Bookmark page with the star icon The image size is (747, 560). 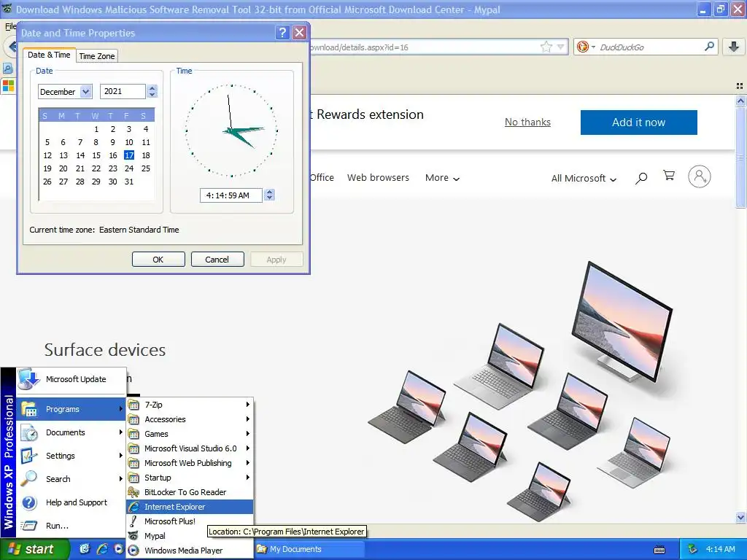(546, 47)
